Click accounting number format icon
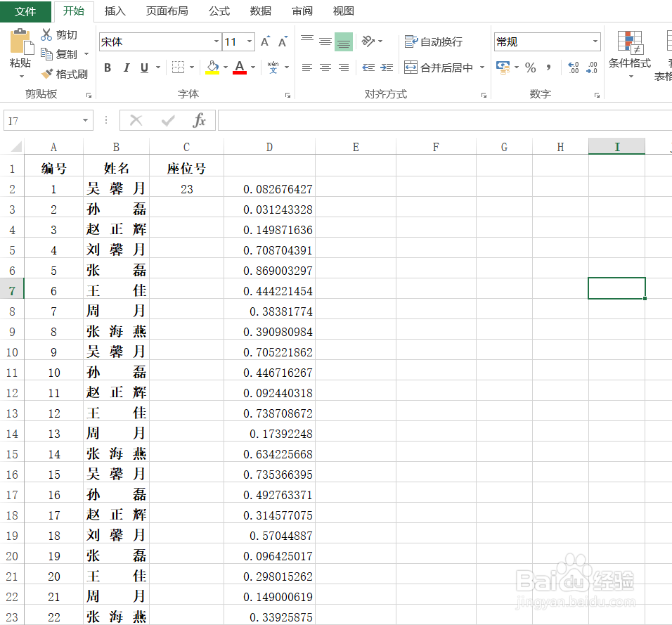The width and height of the screenshot is (672, 625). pyautogui.click(x=503, y=67)
